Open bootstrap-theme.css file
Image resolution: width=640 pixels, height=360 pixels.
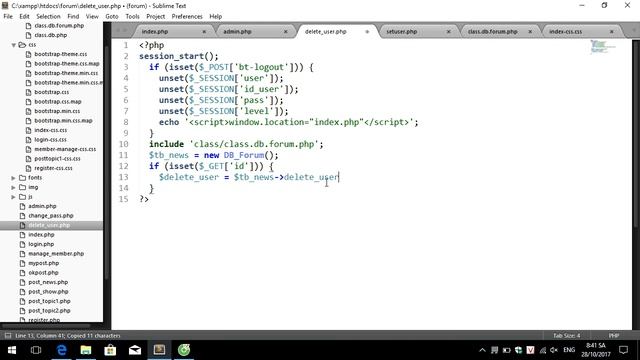tap(60, 54)
